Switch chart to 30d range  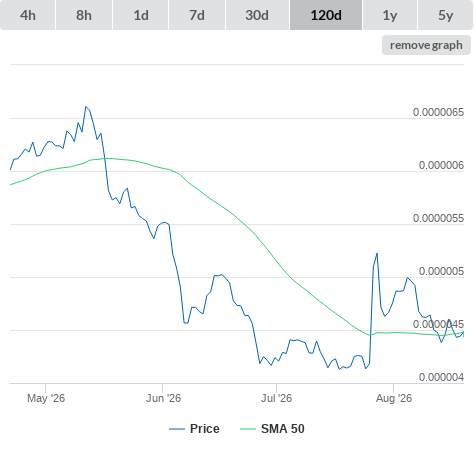click(x=257, y=15)
